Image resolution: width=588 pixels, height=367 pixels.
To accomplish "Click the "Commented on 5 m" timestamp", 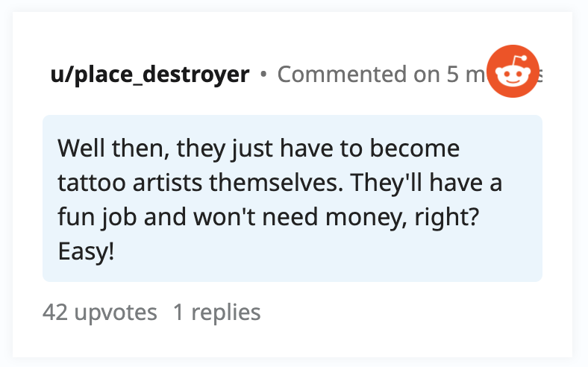I will [x=383, y=75].
